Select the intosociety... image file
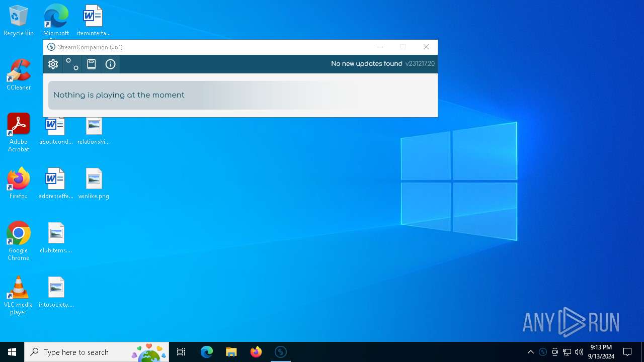This screenshot has height=362, width=644. 56,292
